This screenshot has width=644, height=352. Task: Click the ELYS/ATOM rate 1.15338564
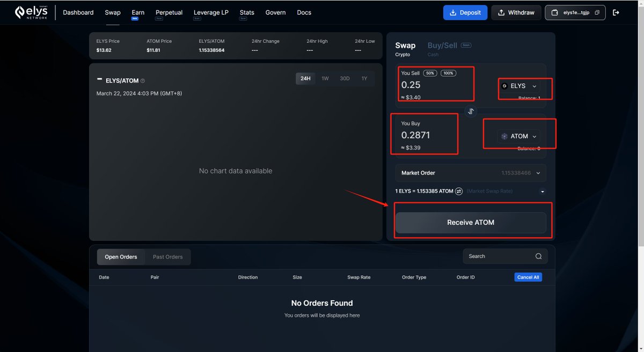pyautogui.click(x=211, y=50)
